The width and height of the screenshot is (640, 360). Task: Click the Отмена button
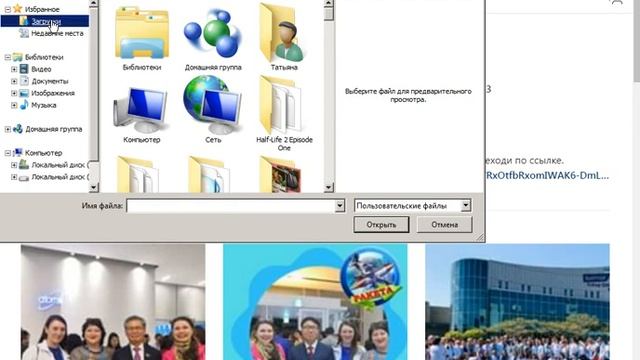click(x=444, y=224)
